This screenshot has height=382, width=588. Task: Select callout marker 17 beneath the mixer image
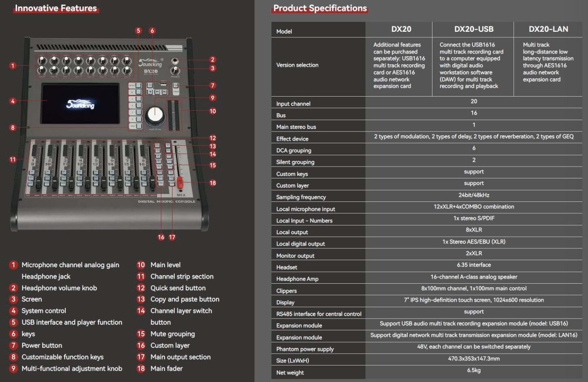[x=172, y=237]
